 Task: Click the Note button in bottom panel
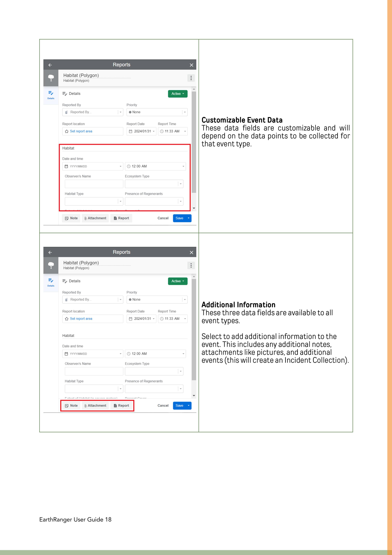71,405
